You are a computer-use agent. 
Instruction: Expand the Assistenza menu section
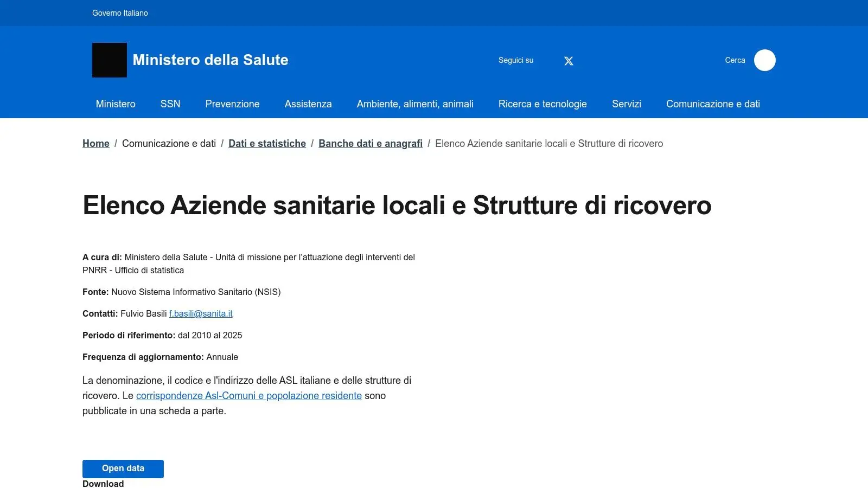coord(308,104)
